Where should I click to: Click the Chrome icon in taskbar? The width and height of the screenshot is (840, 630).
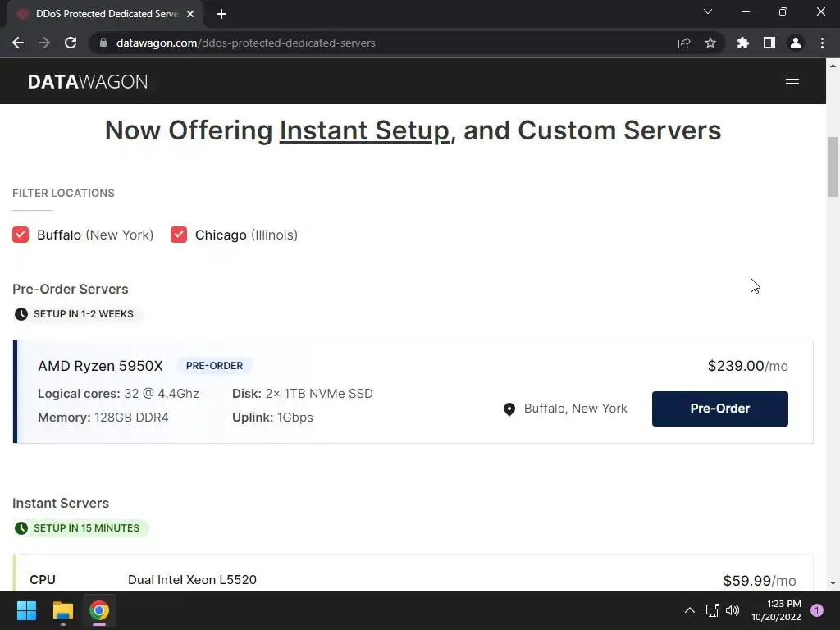tap(99, 610)
